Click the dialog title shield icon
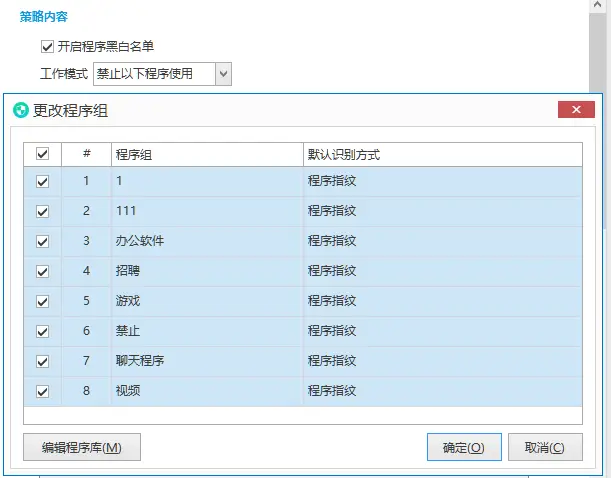611x478 pixels. point(20,111)
